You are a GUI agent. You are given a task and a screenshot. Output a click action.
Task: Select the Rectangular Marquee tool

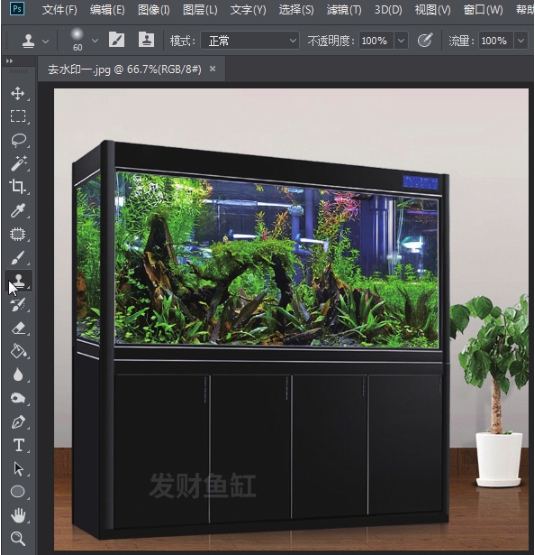click(18, 116)
